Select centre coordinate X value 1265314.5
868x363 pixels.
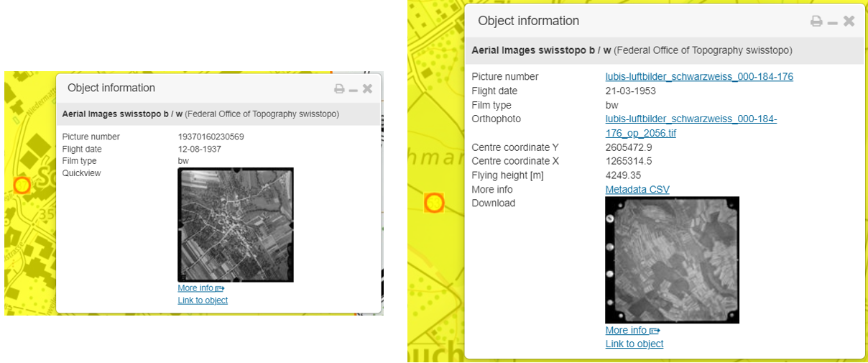[629, 162]
